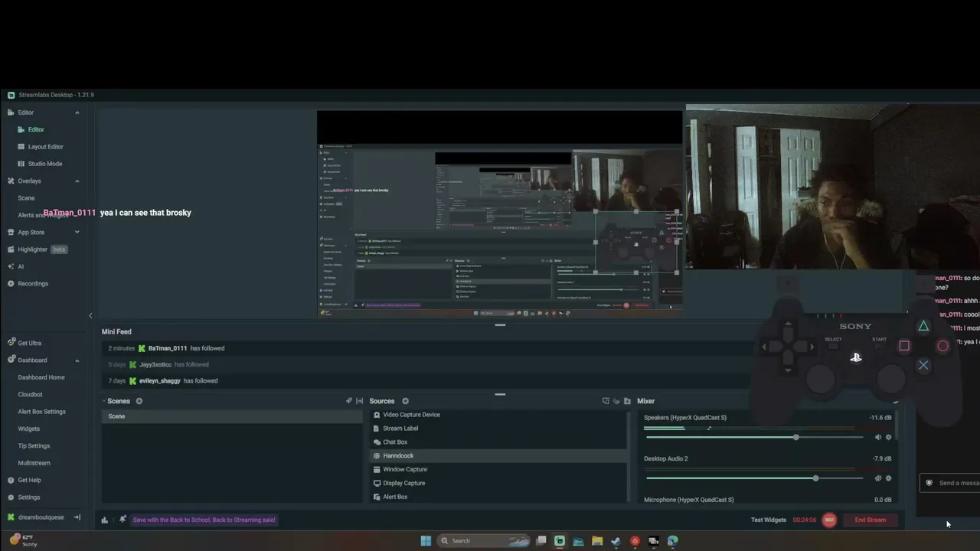The width and height of the screenshot is (980, 551).
Task: Select the Stream Label source
Action: coord(498,429)
